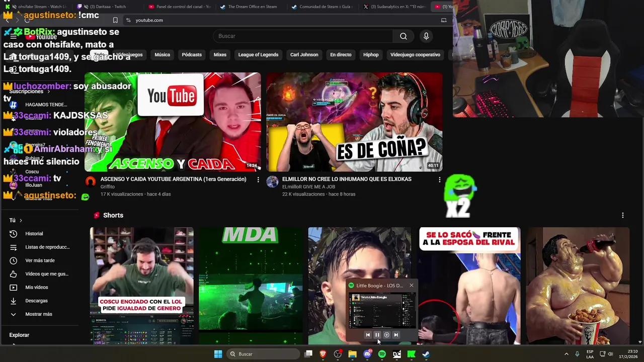Filter by En directo chip
The image size is (644, 362).
point(341,55)
